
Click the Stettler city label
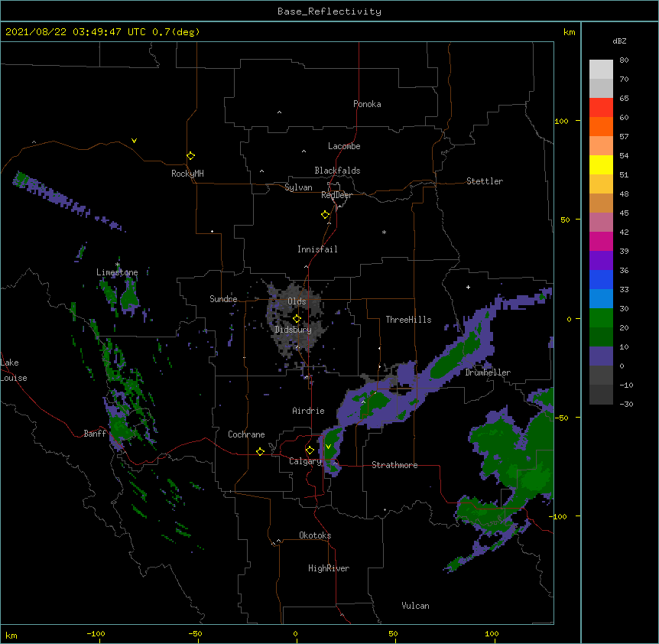485,181
